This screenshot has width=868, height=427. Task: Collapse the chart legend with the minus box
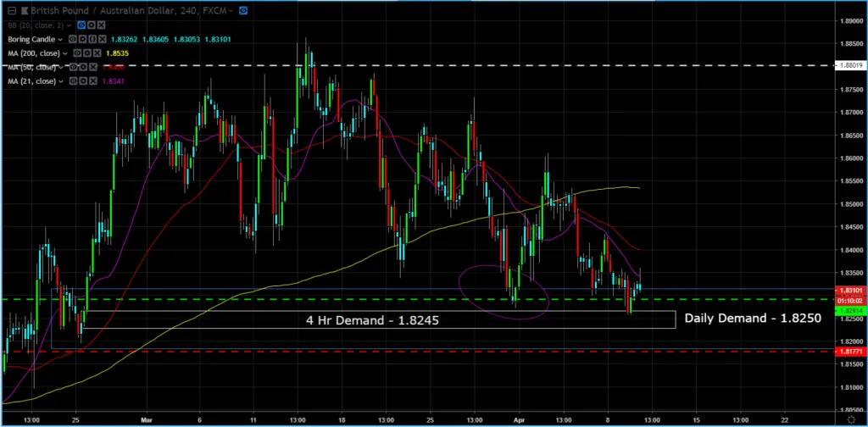[x=11, y=13]
